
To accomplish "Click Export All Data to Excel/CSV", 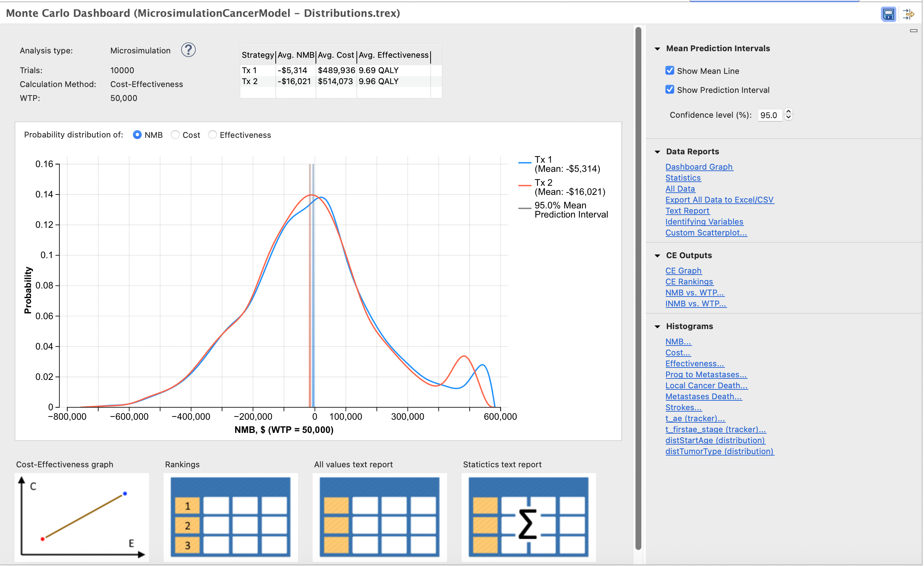I will [x=719, y=200].
